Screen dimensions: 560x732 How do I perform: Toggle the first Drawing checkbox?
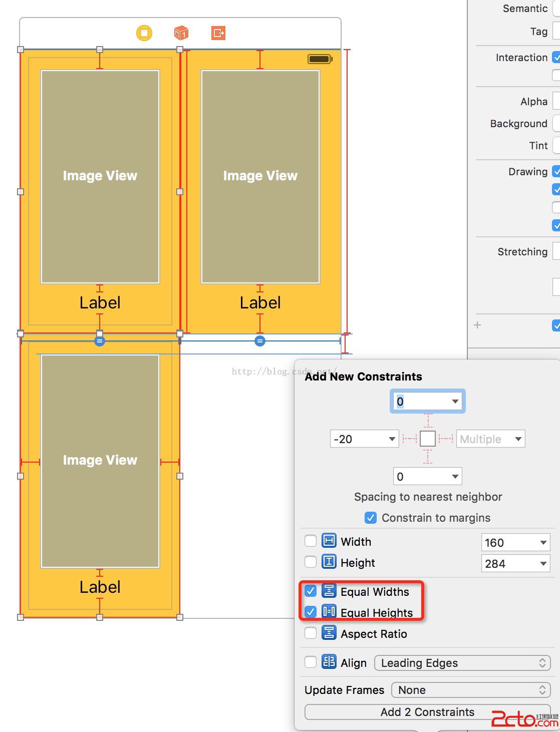click(556, 171)
